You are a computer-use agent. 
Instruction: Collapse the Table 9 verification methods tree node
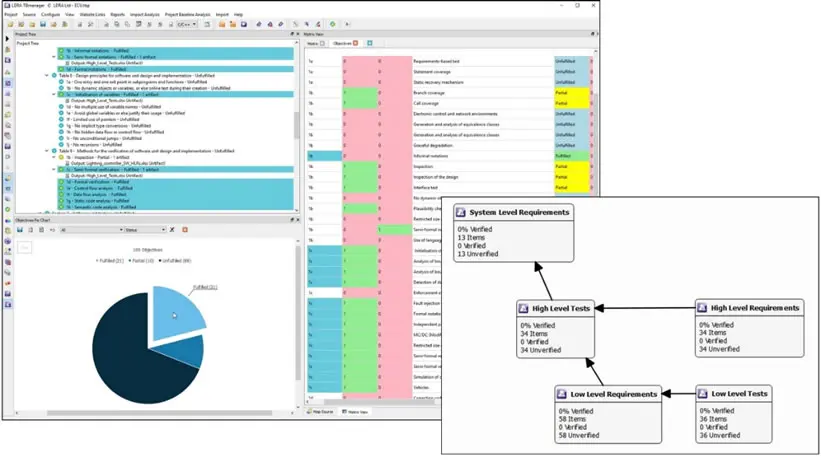pos(46,150)
